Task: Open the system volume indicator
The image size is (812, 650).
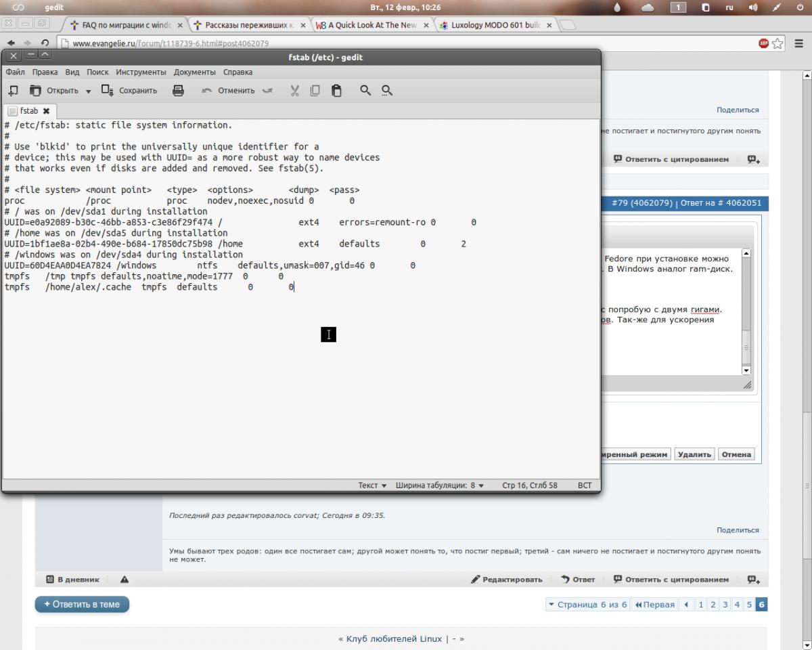Action: 753,7
